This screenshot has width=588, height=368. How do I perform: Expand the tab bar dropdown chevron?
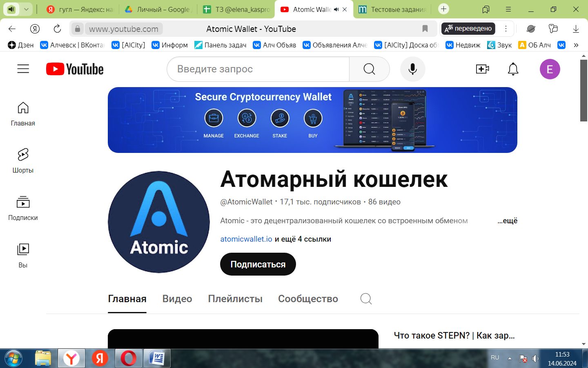(26, 9)
